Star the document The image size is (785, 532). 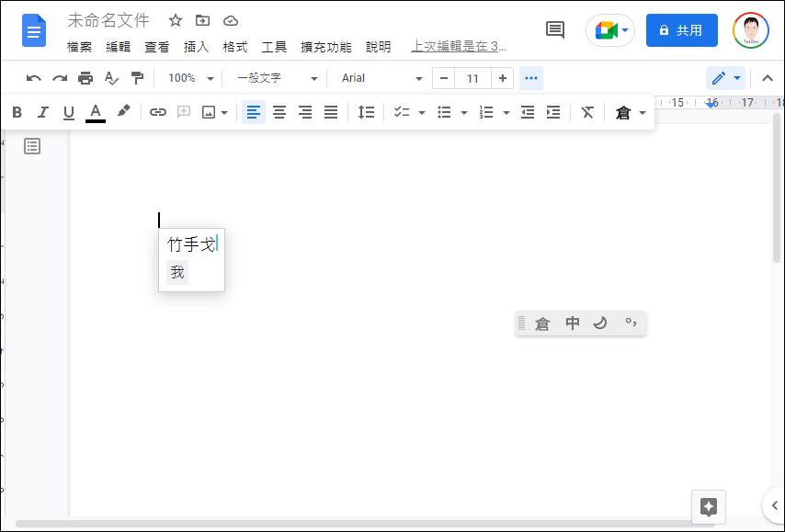click(x=176, y=20)
